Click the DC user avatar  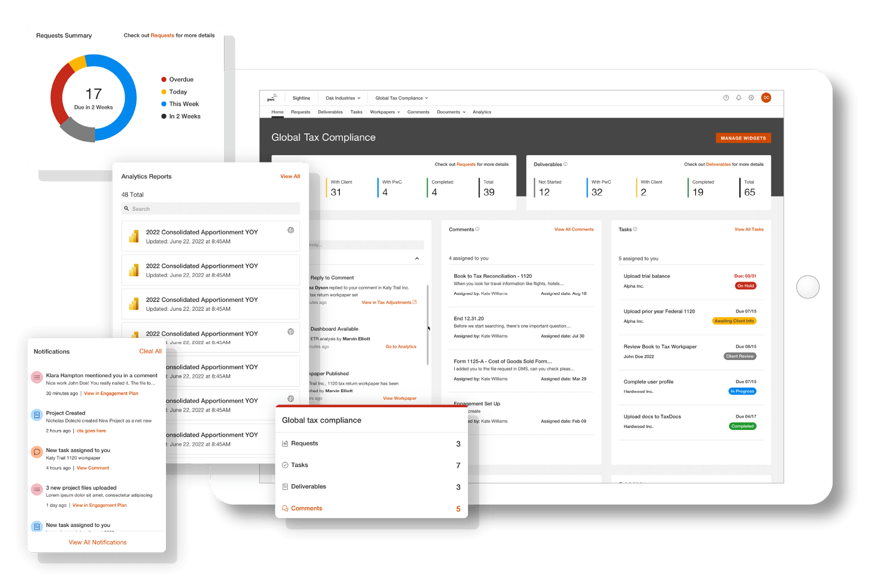(x=766, y=98)
